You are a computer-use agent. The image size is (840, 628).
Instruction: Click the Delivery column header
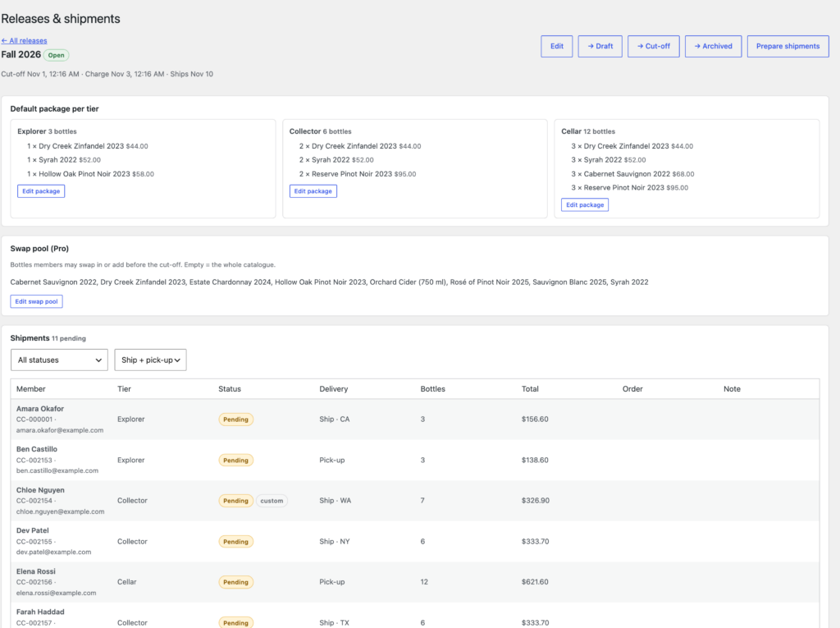(334, 389)
